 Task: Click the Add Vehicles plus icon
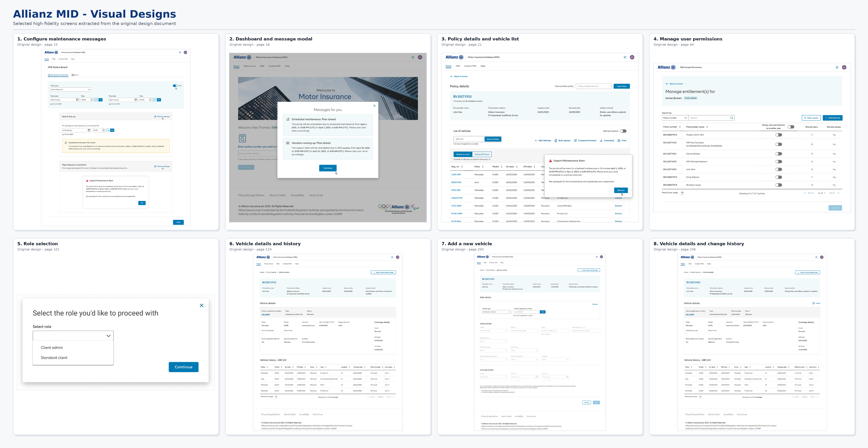[536, 141]
